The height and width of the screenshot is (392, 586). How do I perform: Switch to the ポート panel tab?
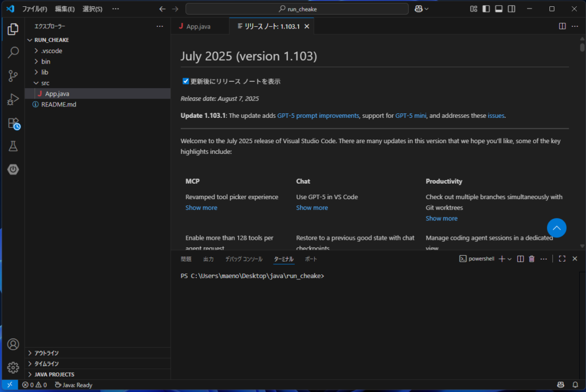[x=311, y=259]
